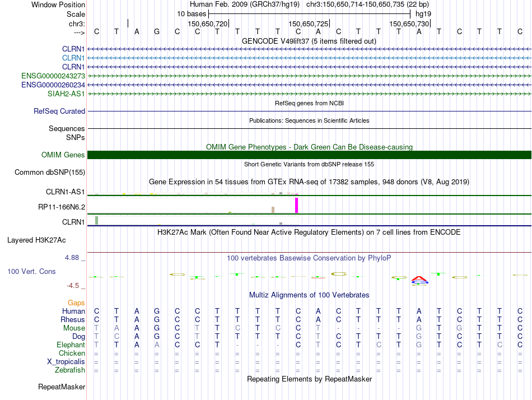Click the magenta RP11-166N6.2 expression bar

click(297, 206)
